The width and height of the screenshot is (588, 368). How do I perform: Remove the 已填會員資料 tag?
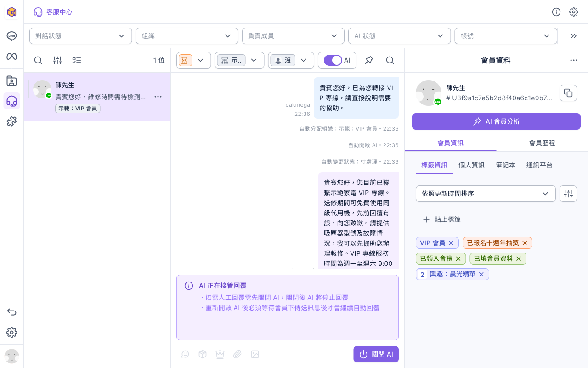tap(519, 259)
